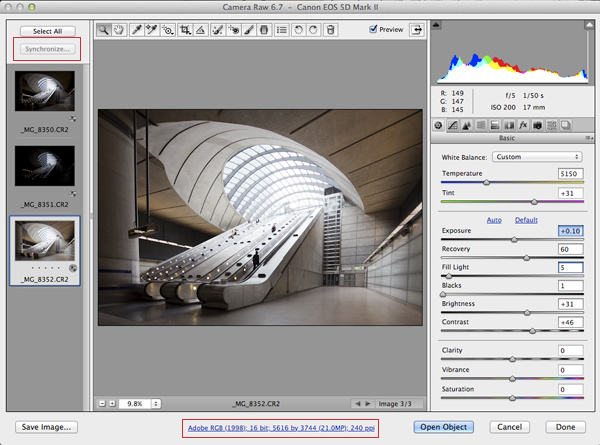This screenshot has height=445, width=600.
Task: Select the _MG_8352.CR2 thumbnail
Action: (45, 241)
